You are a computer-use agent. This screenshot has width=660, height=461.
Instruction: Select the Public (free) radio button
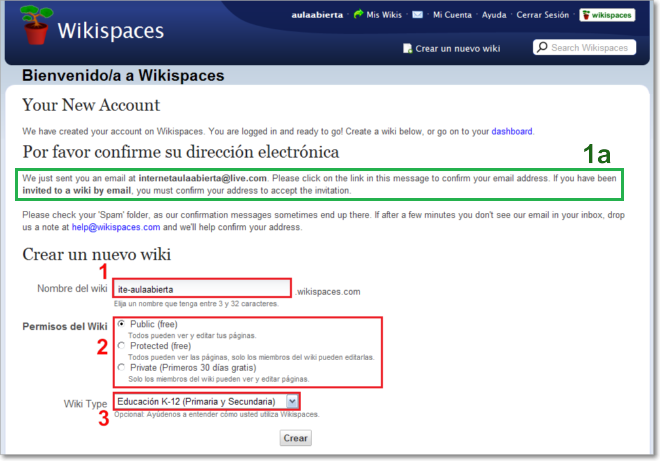[x=121, y=324]
